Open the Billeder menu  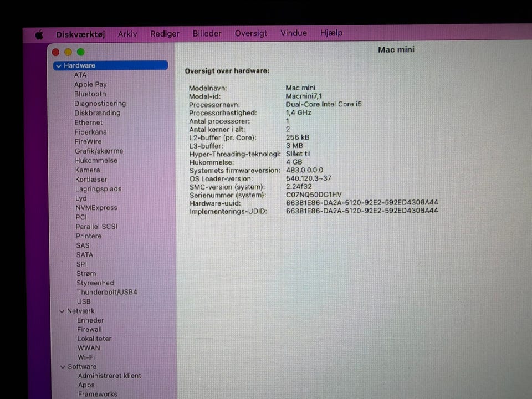207,34
